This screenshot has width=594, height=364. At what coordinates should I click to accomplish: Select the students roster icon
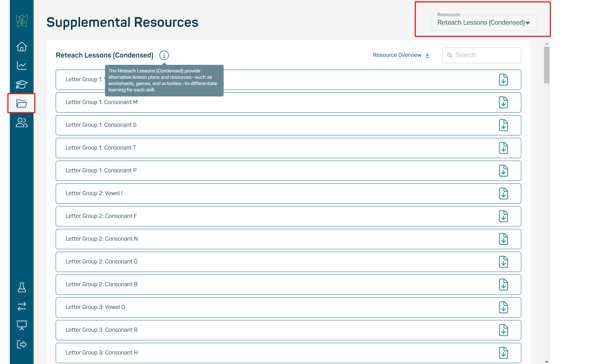[x=21, y=123]
